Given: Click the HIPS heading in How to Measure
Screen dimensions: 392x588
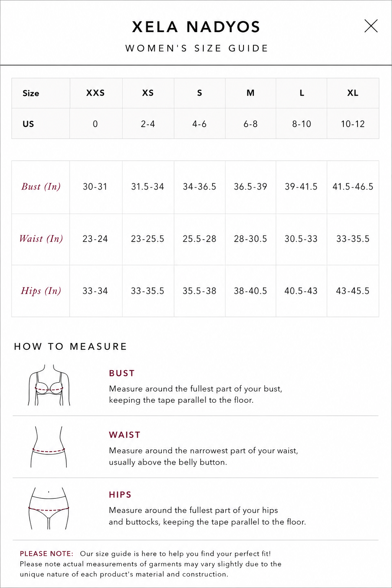Looking at the screenshot, I should coord(120,495).
